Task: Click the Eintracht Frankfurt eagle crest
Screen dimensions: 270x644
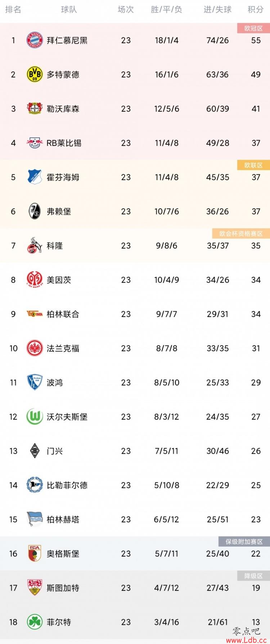Action: tap(35, 348)
